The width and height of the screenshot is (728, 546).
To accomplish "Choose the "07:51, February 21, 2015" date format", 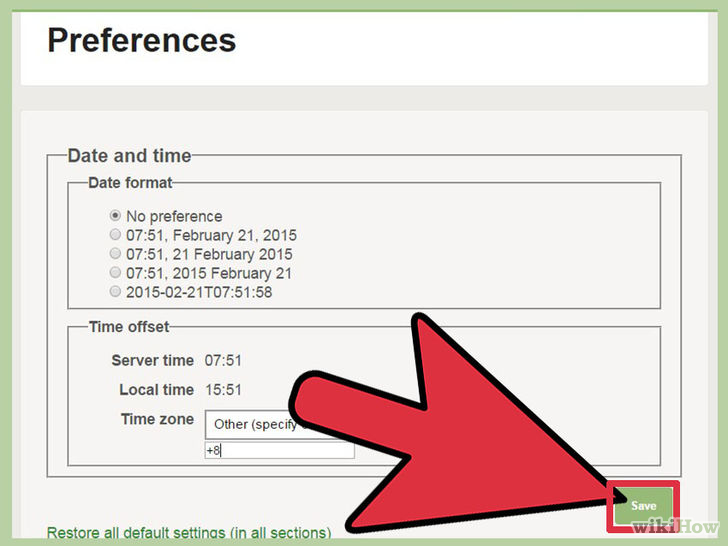I will [x=115, y=235].
